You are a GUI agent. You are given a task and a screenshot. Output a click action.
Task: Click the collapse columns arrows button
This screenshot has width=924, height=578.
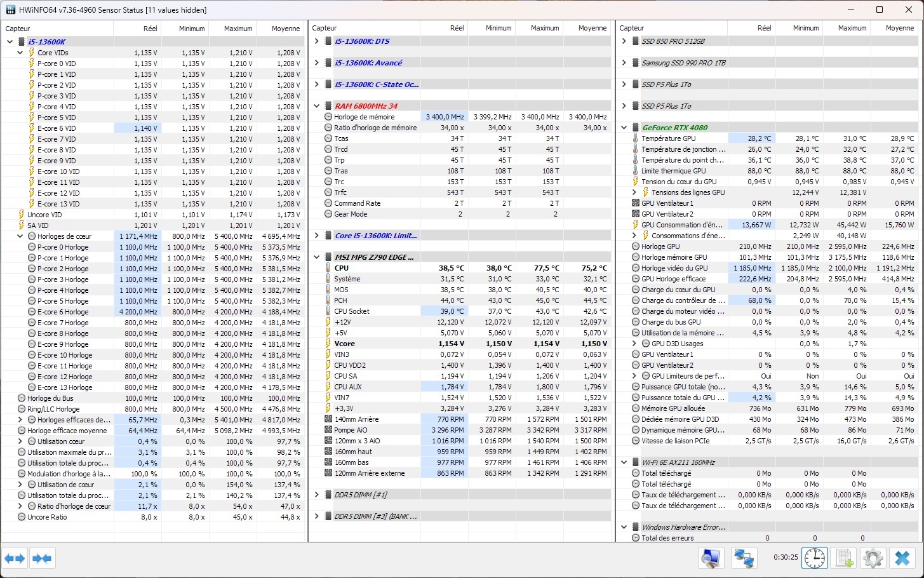[x=42, y=558]
